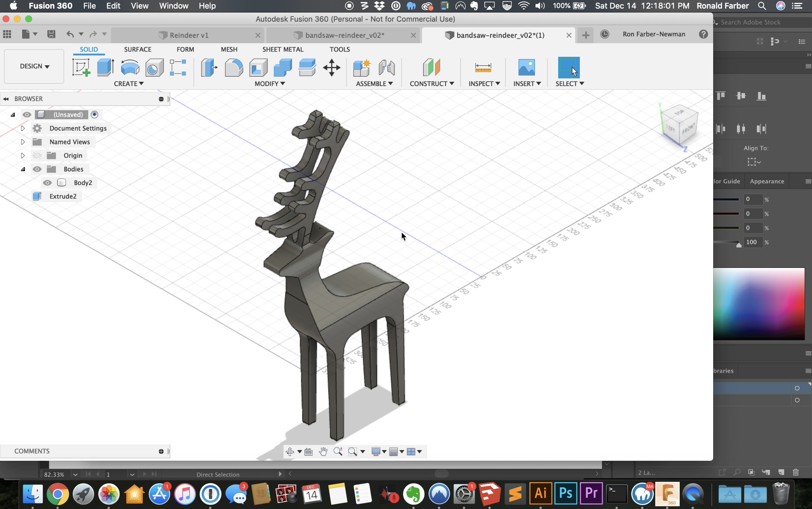Select the Insert Image icon
This screenshot has height=509, width=812.
(527, 67)
